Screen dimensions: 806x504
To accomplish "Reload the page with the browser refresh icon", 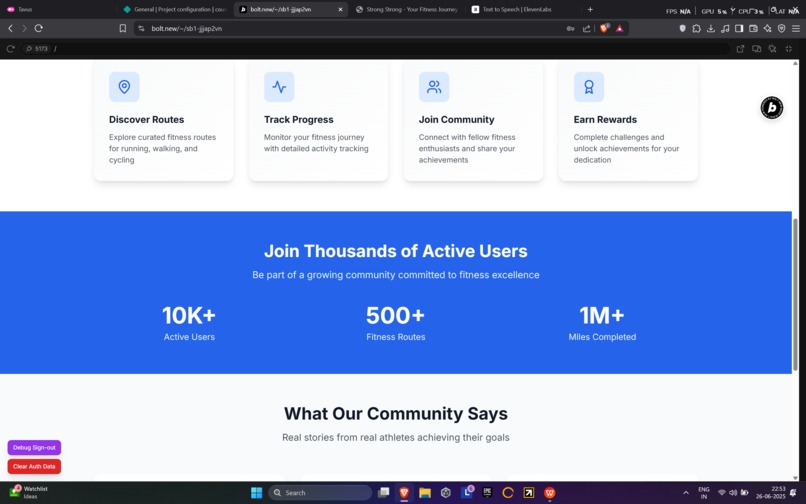I will pos(39,28).
